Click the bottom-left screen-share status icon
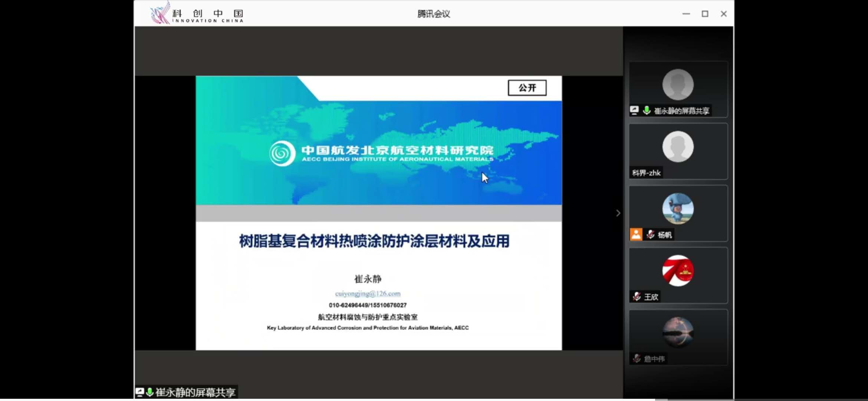 [140, 392]
